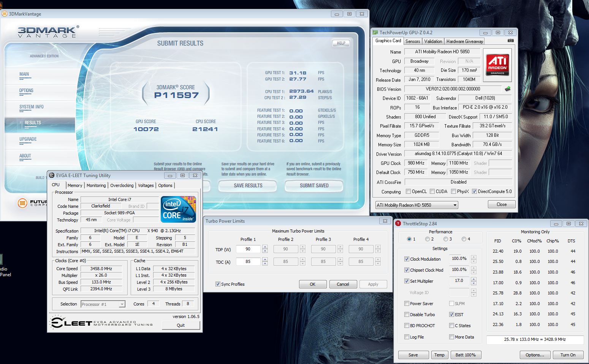This screenshot has height=364, width=589.
Task: Enable the C States checkbox
Action: [451, 326]
